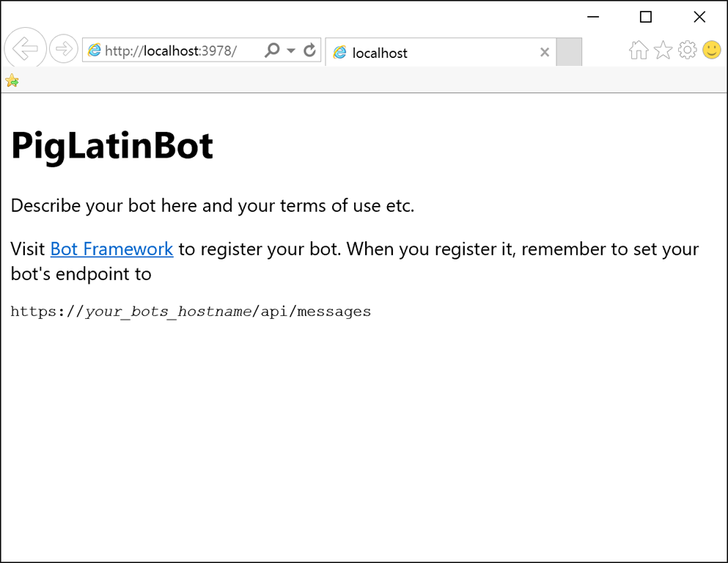Click the magnifying glass search icon
Image resolution: width=728 pixels, height=563 pixels.
272,51
